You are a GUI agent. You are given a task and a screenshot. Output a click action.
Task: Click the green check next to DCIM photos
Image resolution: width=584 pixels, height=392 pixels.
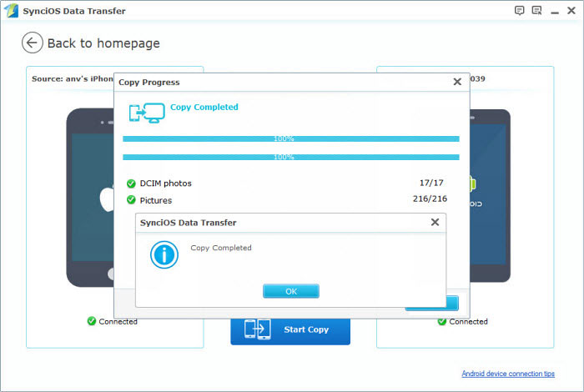point(131,183)
